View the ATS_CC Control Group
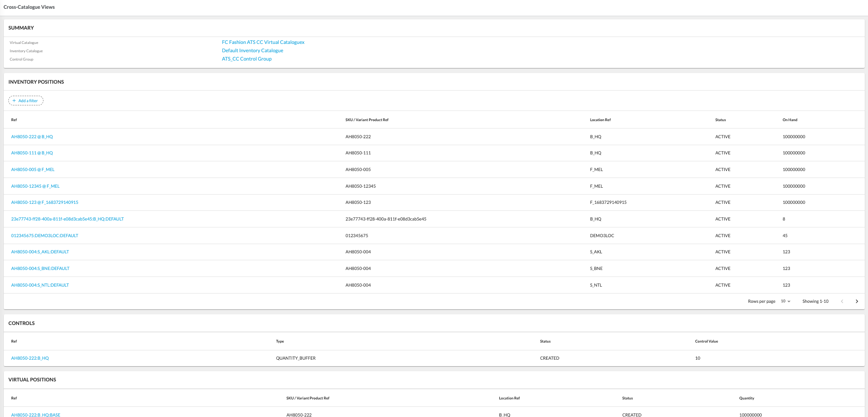Image resolution: width=868 pixels, height=417 pixels. (x=246, y=59)
